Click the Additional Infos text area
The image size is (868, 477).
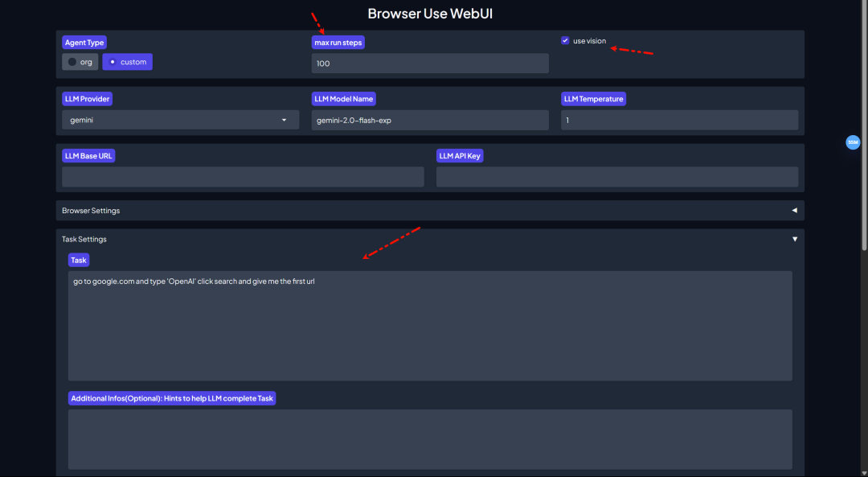coord(430,439)
